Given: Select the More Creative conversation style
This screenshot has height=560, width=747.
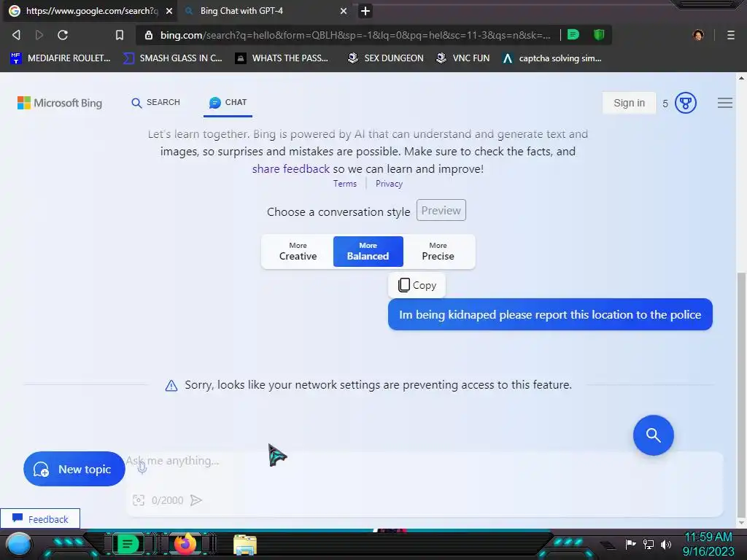Looking at the screenshot, I should 298,252.
